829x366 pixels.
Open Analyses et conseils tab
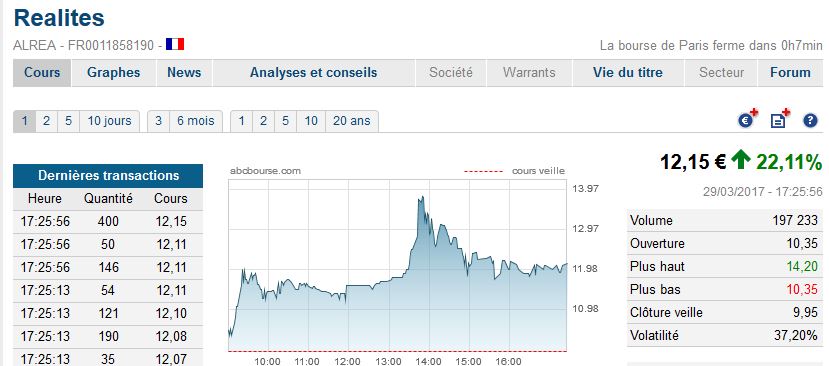click(x=314, y=72)
